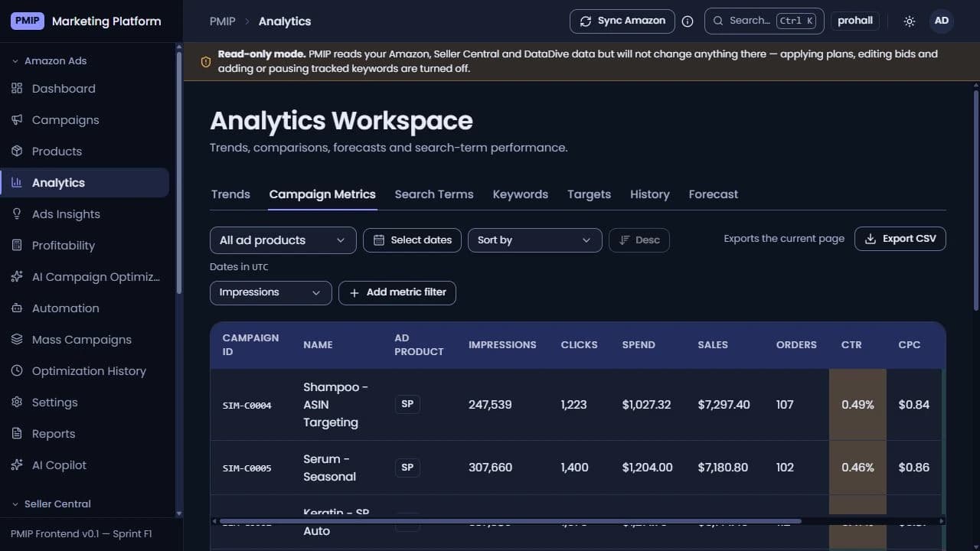Open the Campaigns megaphone sidebar item
This screenshot has height=551, width=980.
(84, 120)
